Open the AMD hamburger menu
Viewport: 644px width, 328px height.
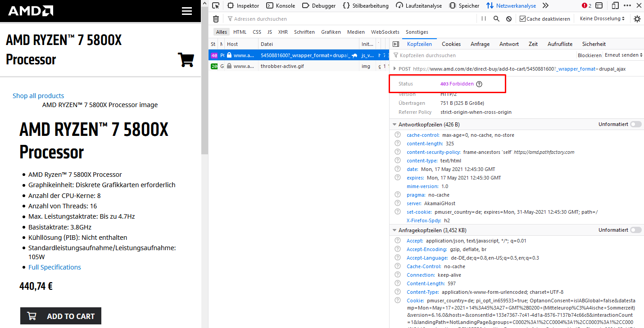pos(187,11)
